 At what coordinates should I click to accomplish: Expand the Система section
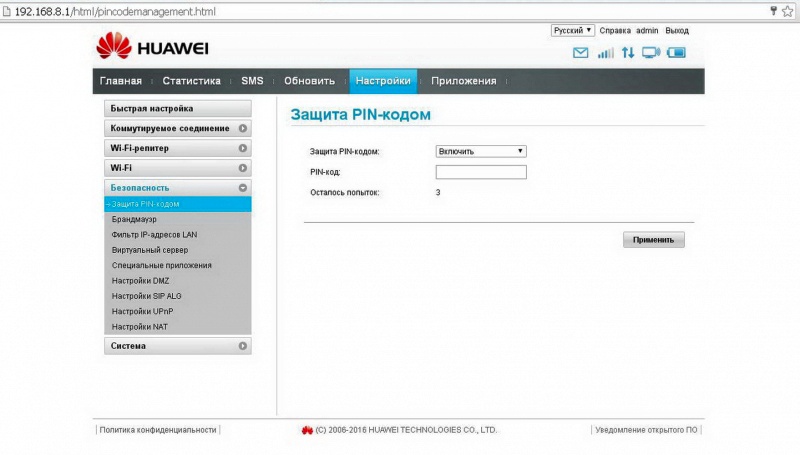[x=178, y=346]
